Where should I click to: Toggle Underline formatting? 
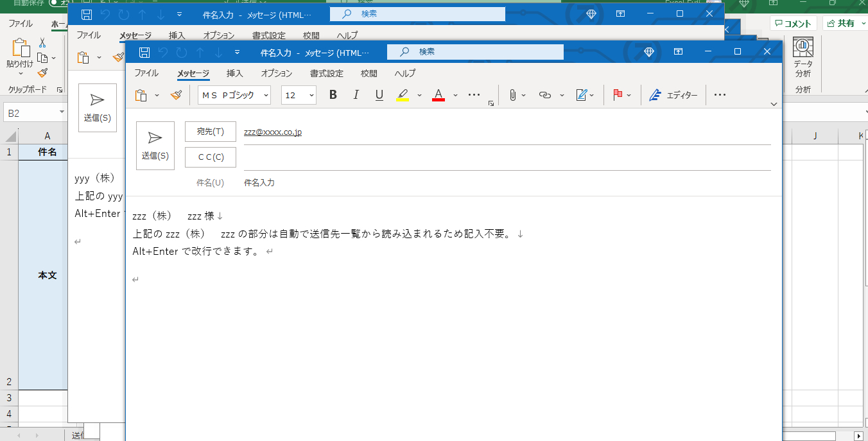pyautogui.click(x=379, y=95)
